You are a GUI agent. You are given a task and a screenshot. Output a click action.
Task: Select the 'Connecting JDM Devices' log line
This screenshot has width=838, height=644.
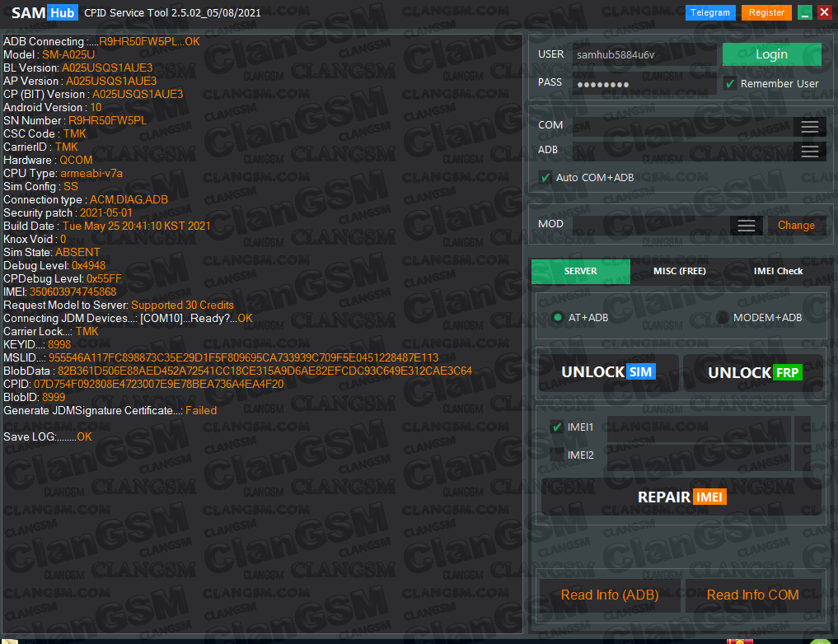pos(129,318)
